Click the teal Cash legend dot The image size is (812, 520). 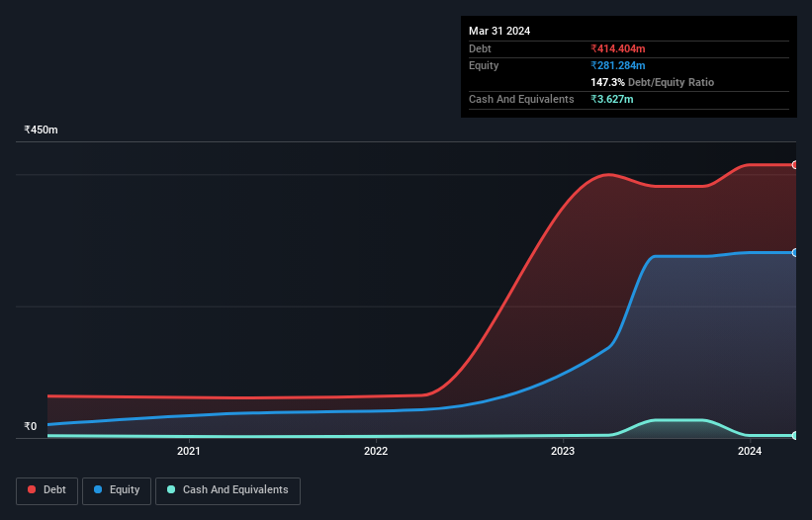click(x=171, y=489)
